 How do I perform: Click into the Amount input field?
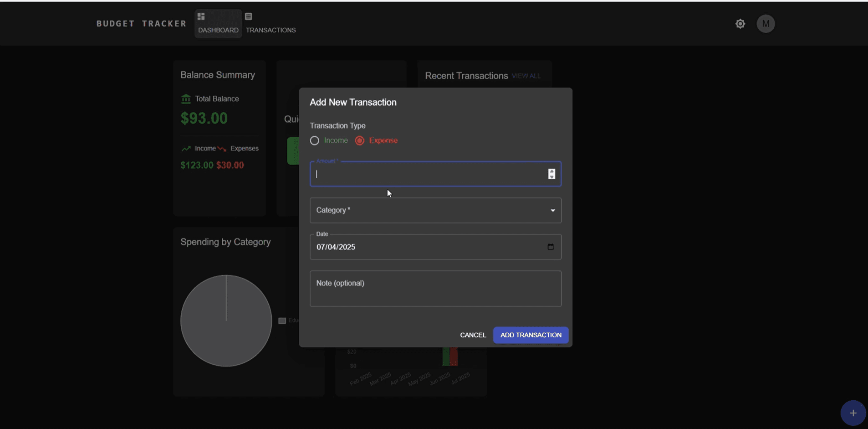(435, 174)
